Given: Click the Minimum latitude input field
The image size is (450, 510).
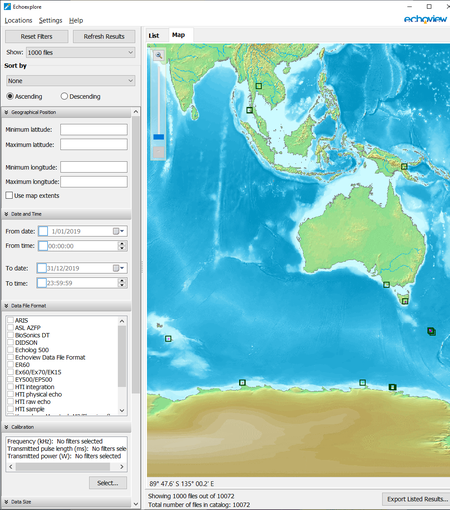Looking at the screenshot, I should [94, 129].
